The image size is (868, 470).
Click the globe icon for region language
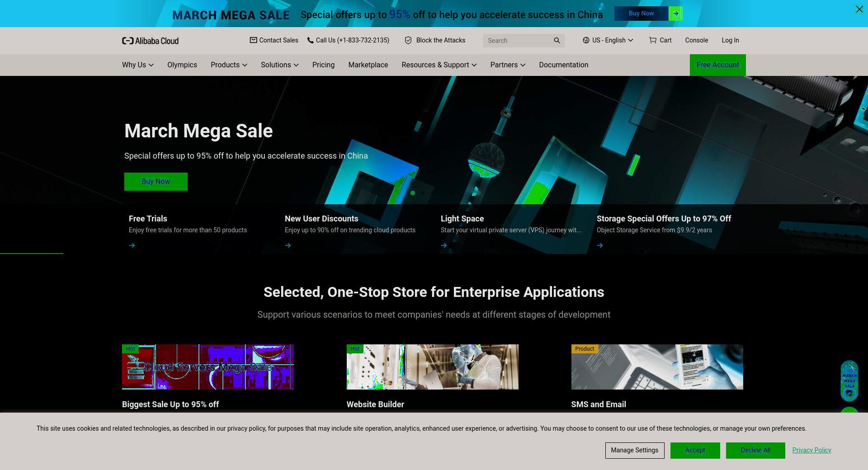[586, 40]
